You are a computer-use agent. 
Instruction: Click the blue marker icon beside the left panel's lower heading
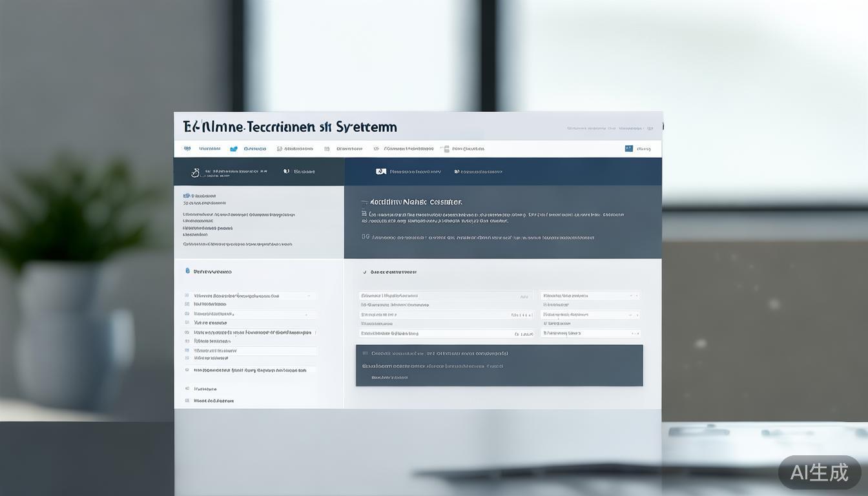click(x=187, y=272)
